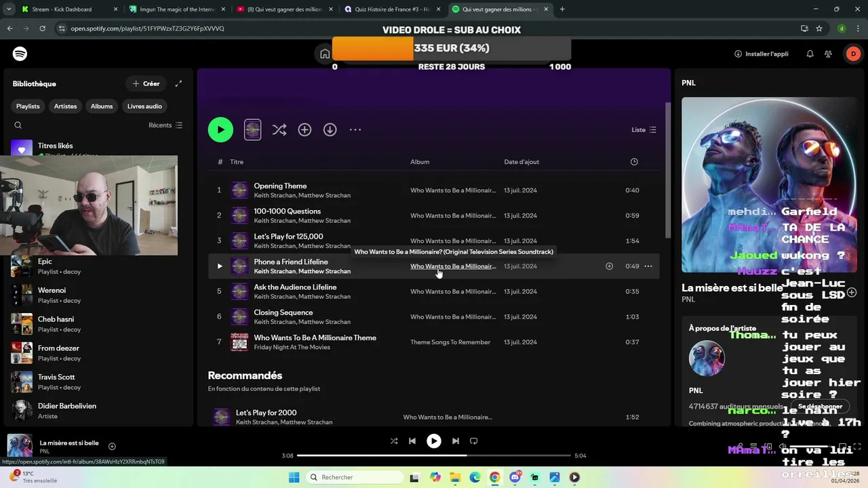The image size is (868, 488).
Task: Sort by Date d'ajout column
Action: (521, 162)
